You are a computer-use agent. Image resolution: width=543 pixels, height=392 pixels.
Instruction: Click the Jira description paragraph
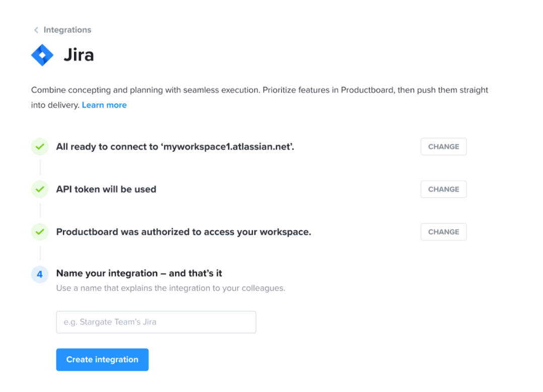(x=260, y=97)
